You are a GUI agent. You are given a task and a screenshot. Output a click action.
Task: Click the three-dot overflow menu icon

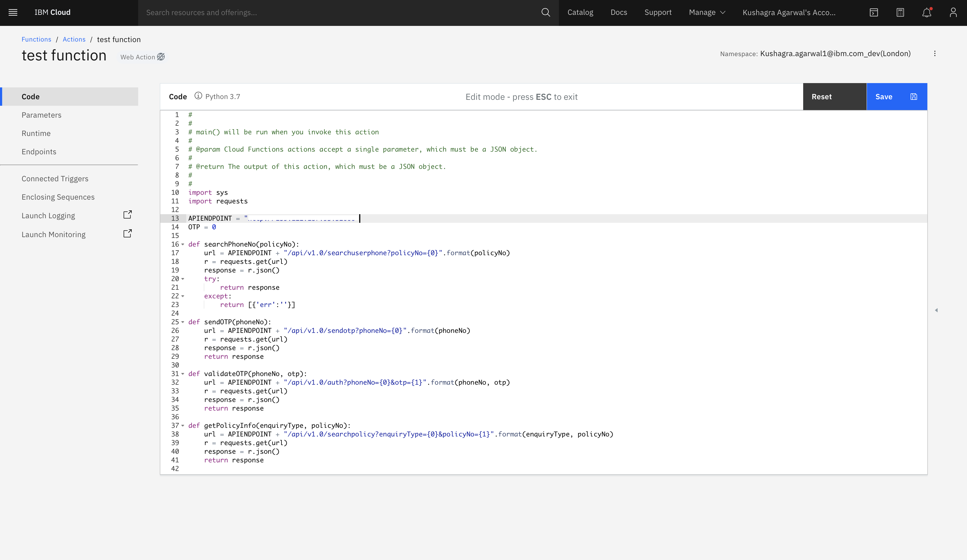[935, 53]
